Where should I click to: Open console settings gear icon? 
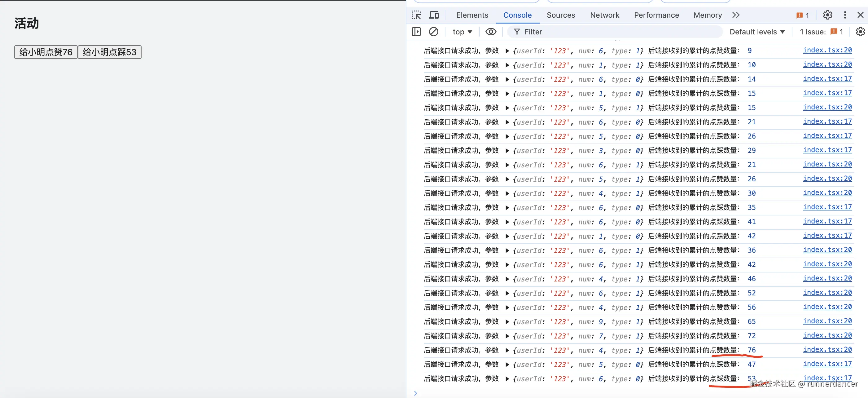click(x=860, y=32)
